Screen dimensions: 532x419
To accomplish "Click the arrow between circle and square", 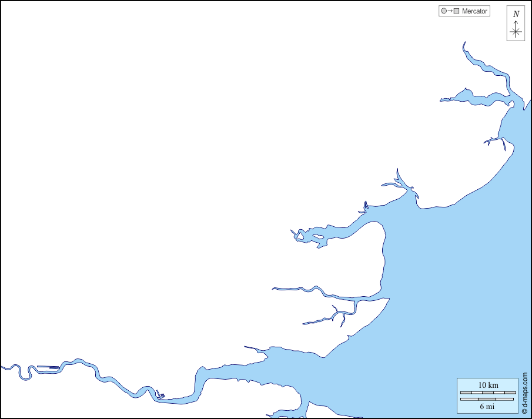I will point(450,11).
